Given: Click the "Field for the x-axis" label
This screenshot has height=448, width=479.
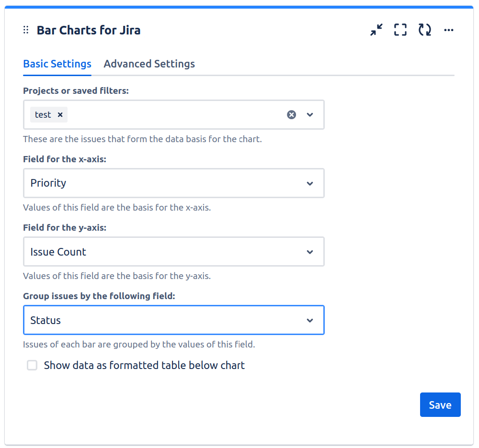Looking at the screenshot, I should click(x=65, y=159).
